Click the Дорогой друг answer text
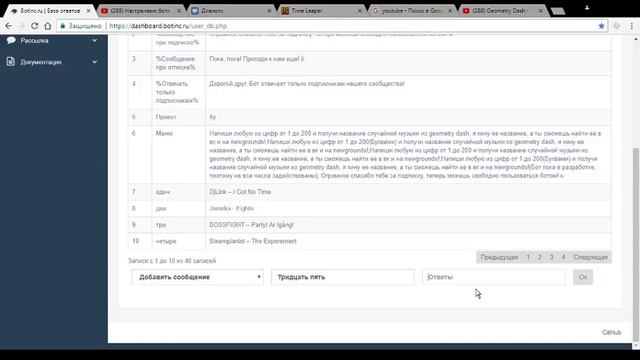 [307, 84]
